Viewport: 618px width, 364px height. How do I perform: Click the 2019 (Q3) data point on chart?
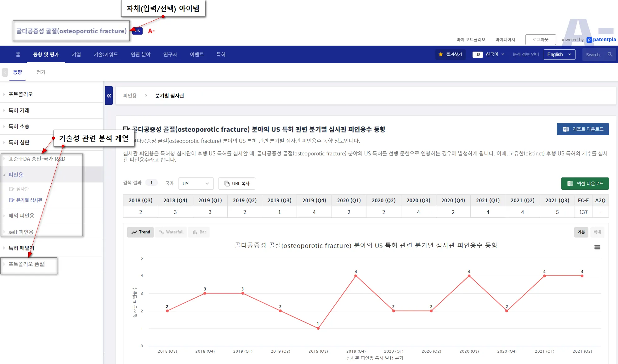(x=318, y=328)
